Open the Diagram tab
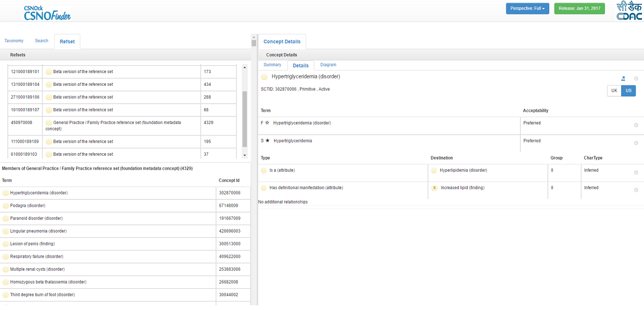The width and height of the screenshot is (644, 310). coord(328,65)
